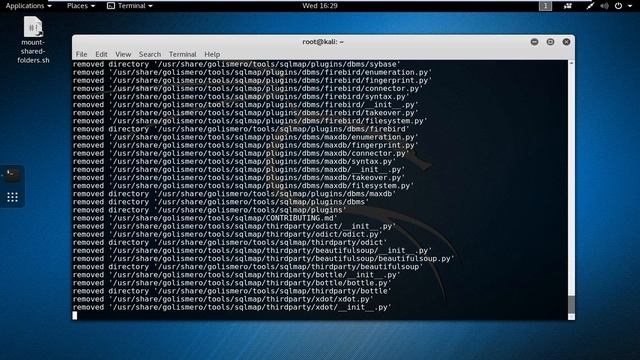640x360 pixels.
Task: Click 'removed directory' line for dbms/maxdb
Action: [x=235, y=194]
